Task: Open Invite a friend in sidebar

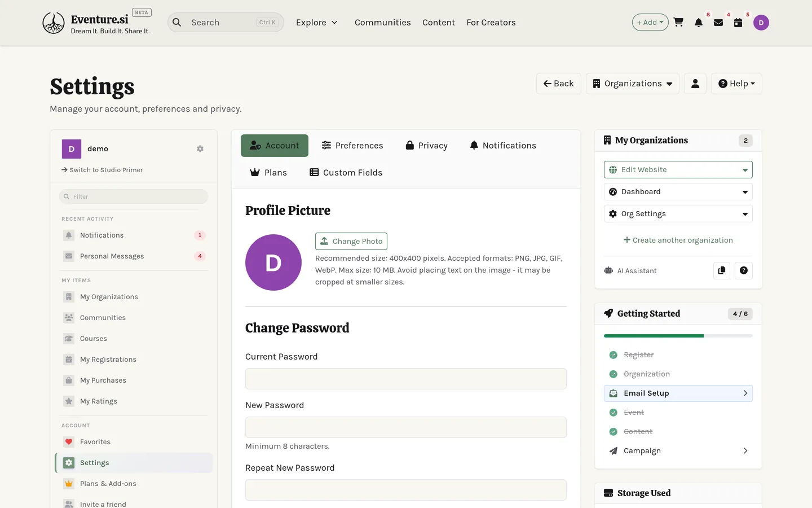Action: click(134, 503)
